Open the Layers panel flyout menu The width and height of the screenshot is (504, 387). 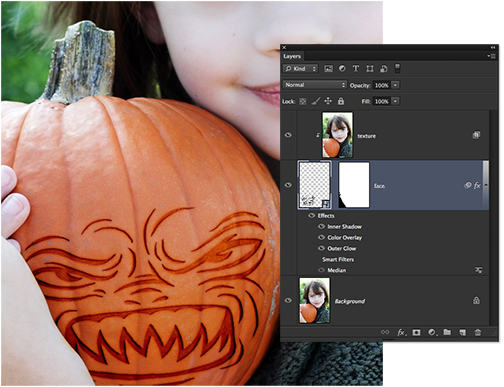coord(491,56)
